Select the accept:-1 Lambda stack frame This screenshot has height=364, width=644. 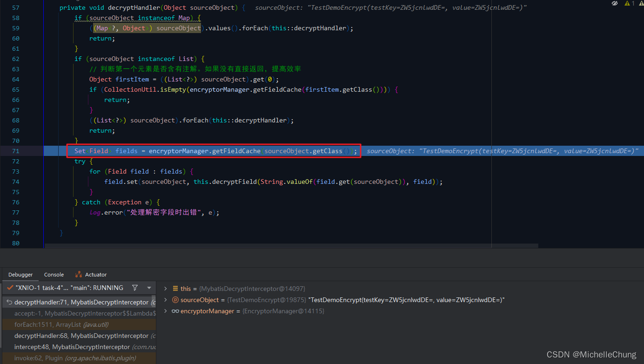coord(78,313)
